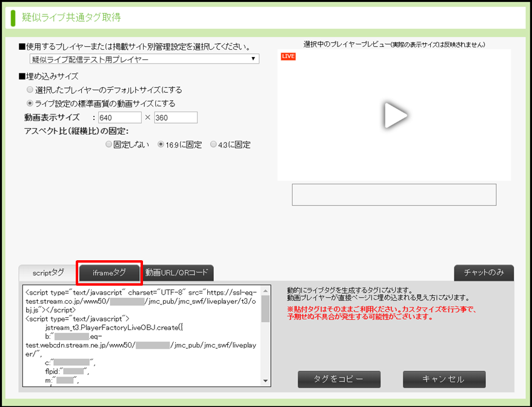Select live setting standard quality size option
Screen dimensions: 532x407
click(30, 103)
